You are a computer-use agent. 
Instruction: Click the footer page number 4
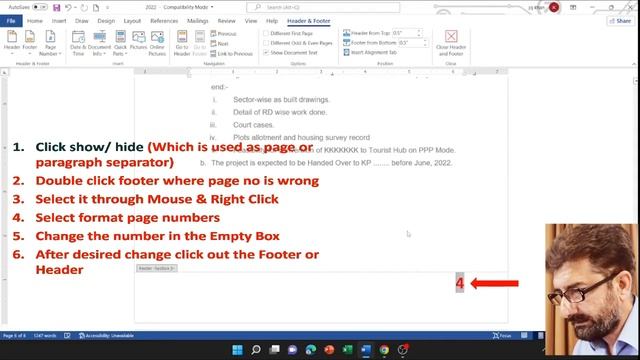pos(460,283)
